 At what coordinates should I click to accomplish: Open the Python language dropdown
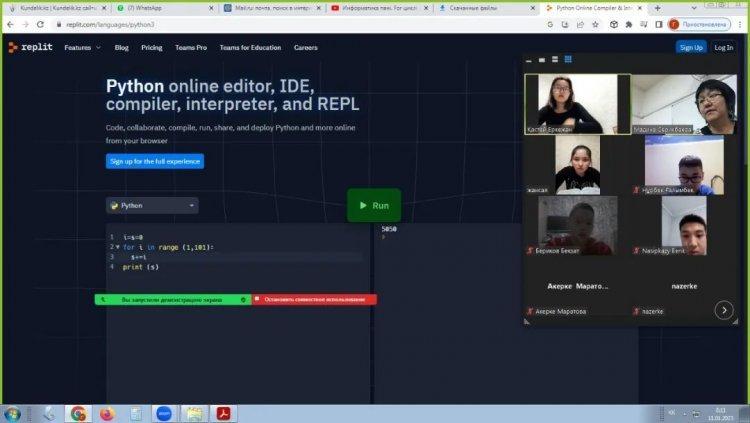152,205
